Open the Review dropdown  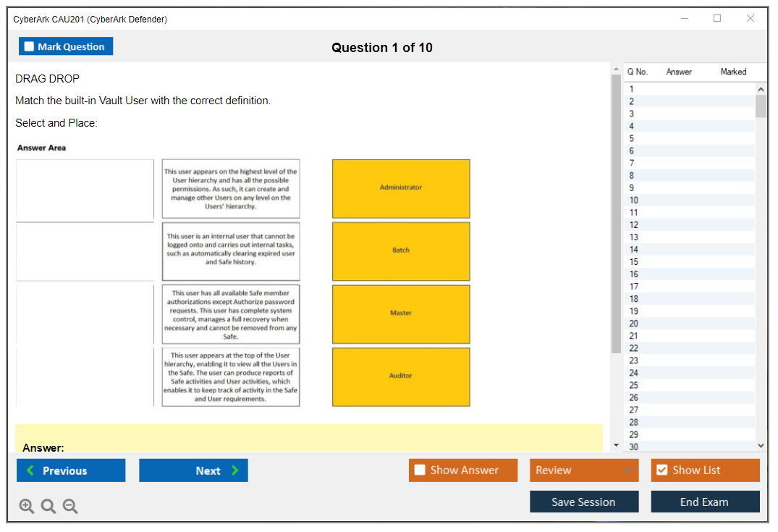[x=584, y=470]
